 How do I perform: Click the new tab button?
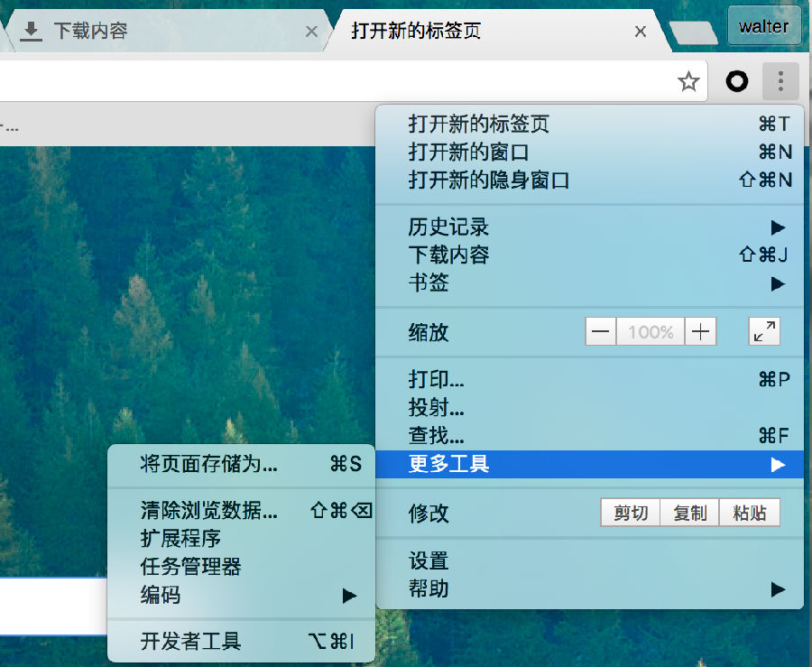693,32
